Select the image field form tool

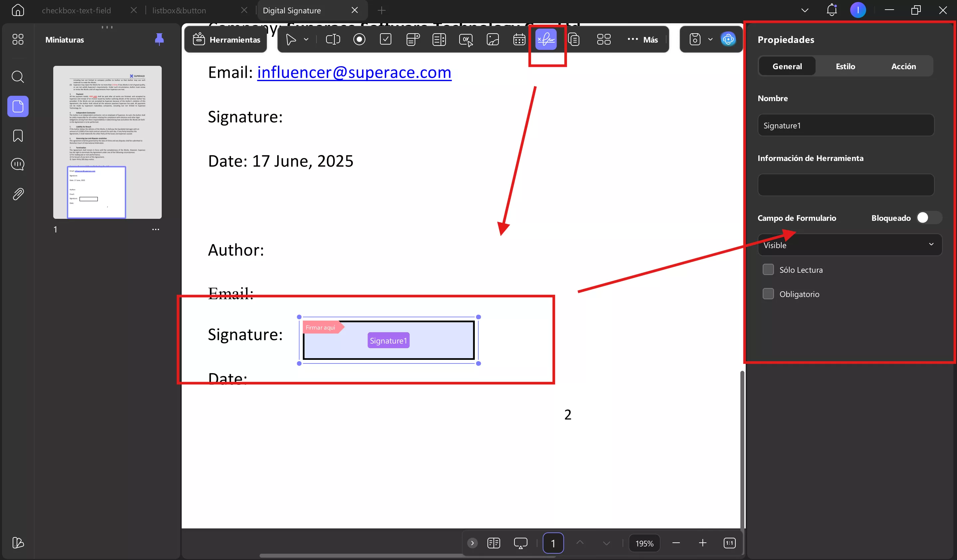click(x=492, y=40)
